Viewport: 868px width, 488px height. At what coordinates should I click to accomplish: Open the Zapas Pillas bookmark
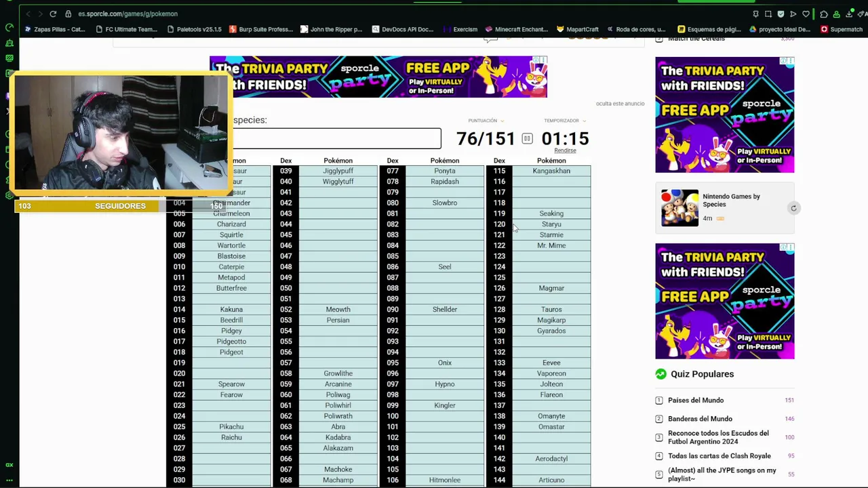[x=55, y=29]
